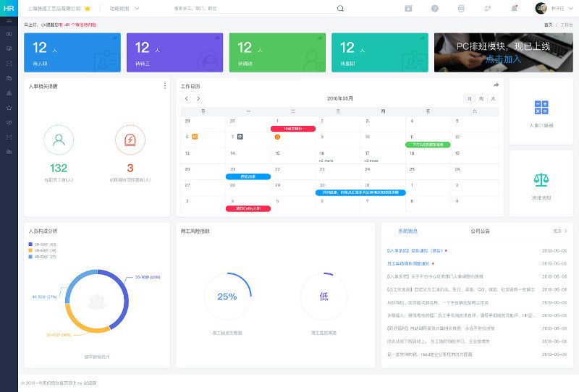Switch the calendar to week (周) view
Viewport: 579px width, 392px height.
click(481, 98)
